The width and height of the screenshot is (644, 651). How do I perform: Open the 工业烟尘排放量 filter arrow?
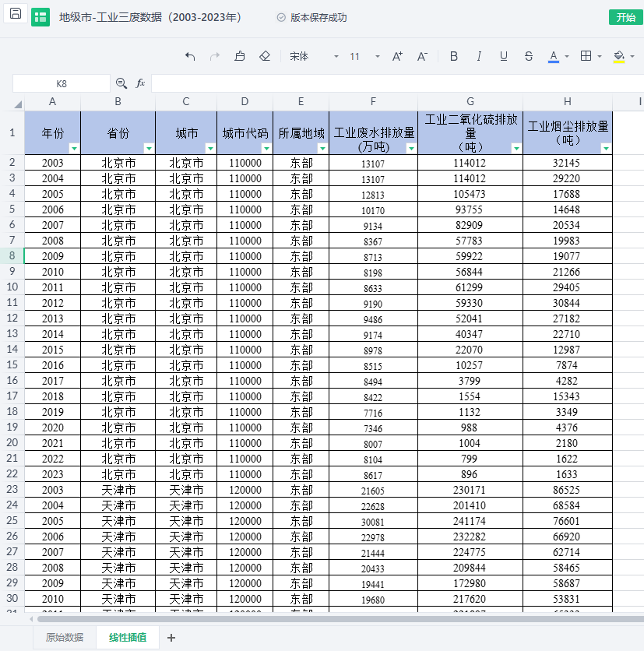tap(606, 148)
